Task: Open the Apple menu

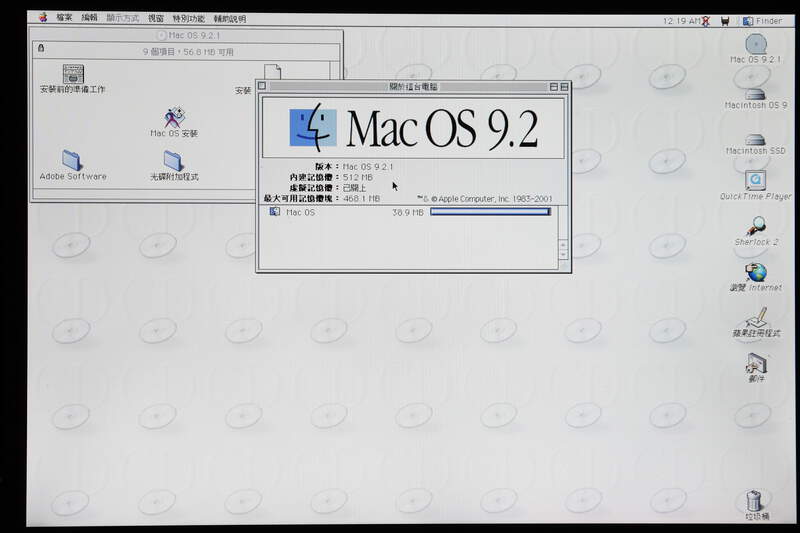Action: 43,18
